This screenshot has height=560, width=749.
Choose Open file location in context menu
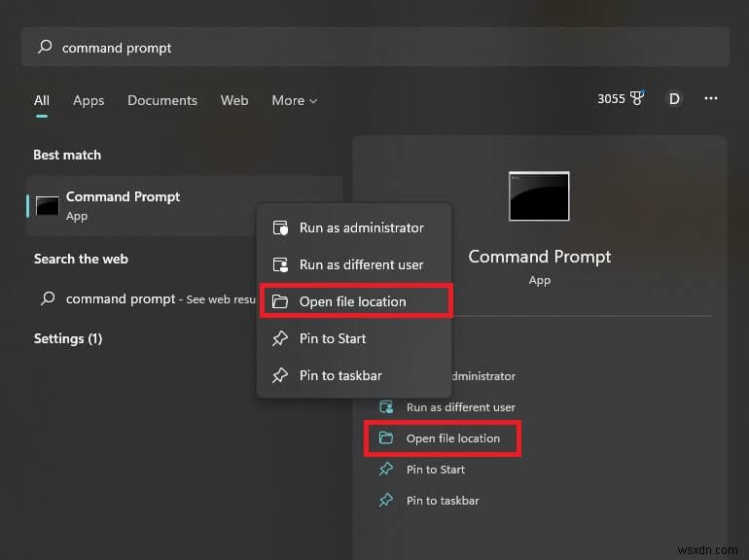356,301
